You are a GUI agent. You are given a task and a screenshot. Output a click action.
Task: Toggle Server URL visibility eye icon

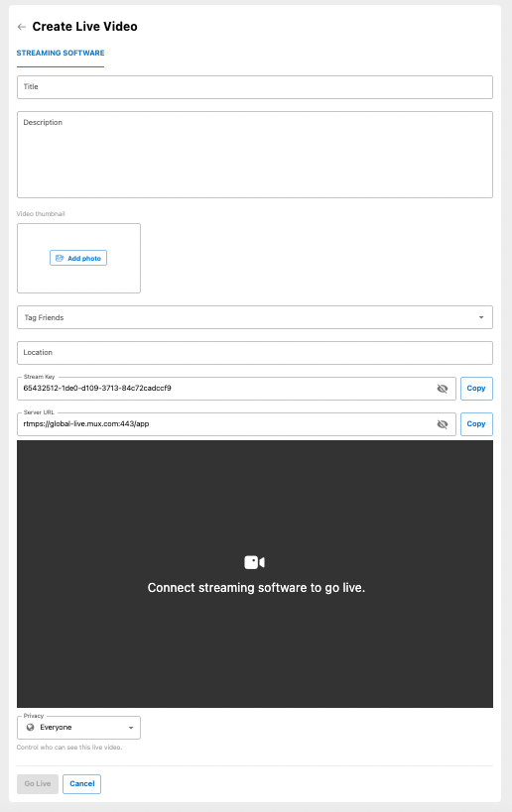click(442, 424)
